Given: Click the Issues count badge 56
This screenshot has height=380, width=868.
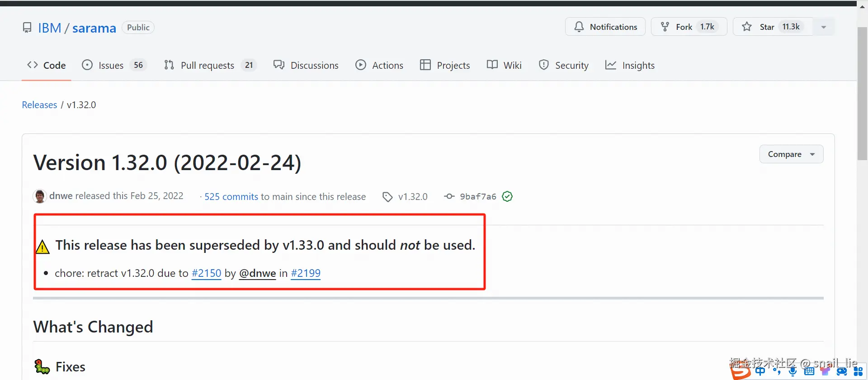Looking at the screenshot, I should (x=138, y=65).
